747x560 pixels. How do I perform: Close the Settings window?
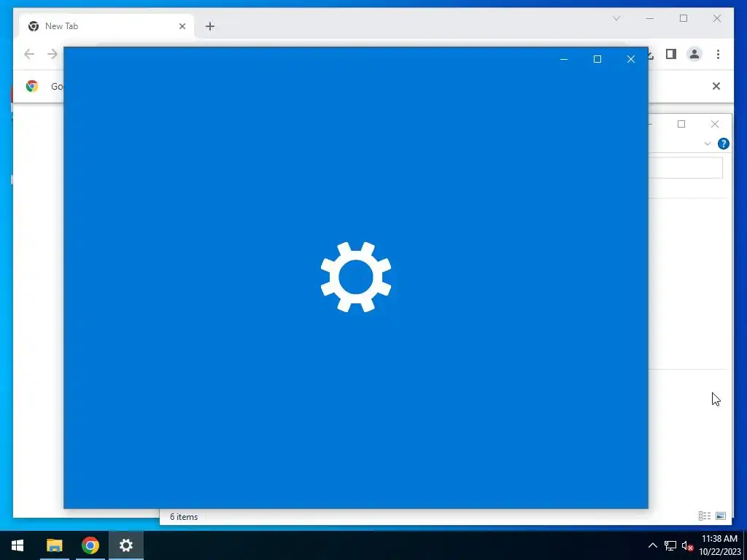631,59
